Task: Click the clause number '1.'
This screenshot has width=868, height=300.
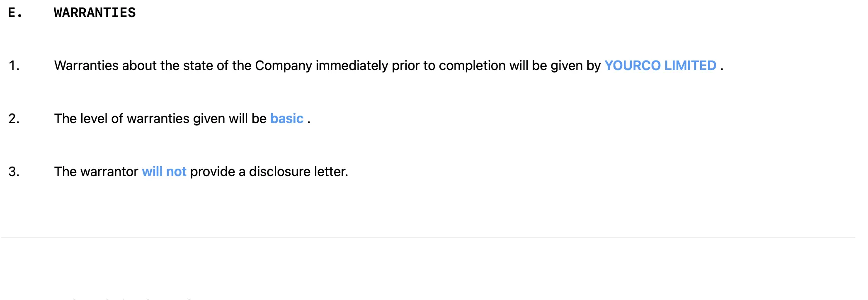Action: pyautogui.click(x=14, y=65)
